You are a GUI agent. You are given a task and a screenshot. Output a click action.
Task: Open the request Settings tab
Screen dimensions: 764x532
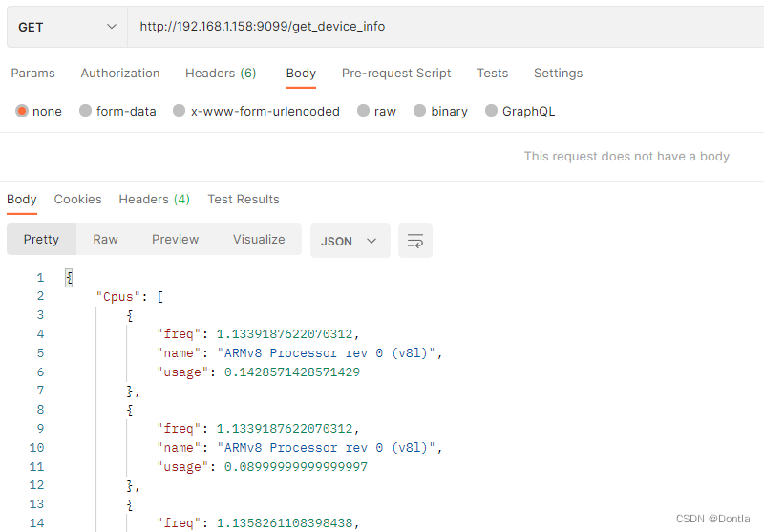click(558, 74)
